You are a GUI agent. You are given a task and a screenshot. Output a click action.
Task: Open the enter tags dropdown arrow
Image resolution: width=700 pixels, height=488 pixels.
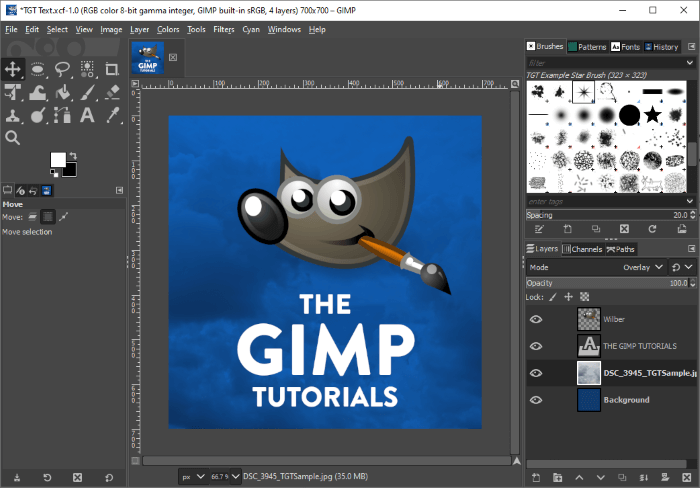[x=690, y=201]
